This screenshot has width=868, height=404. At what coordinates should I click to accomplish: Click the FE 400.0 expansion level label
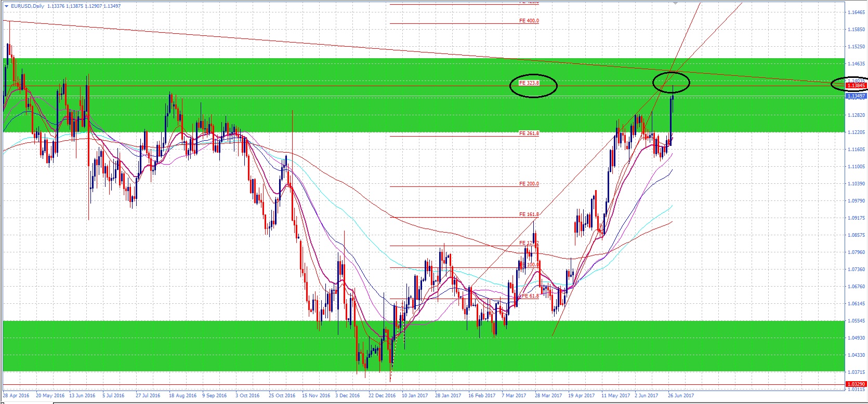point(529,21)
